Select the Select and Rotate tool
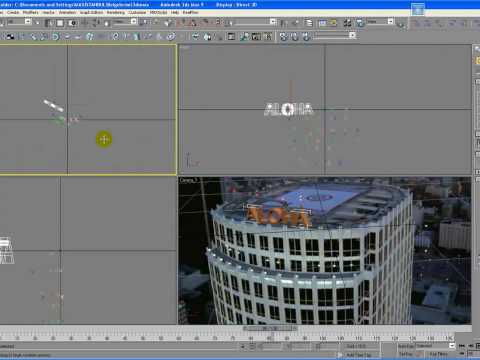 point(95,23)
